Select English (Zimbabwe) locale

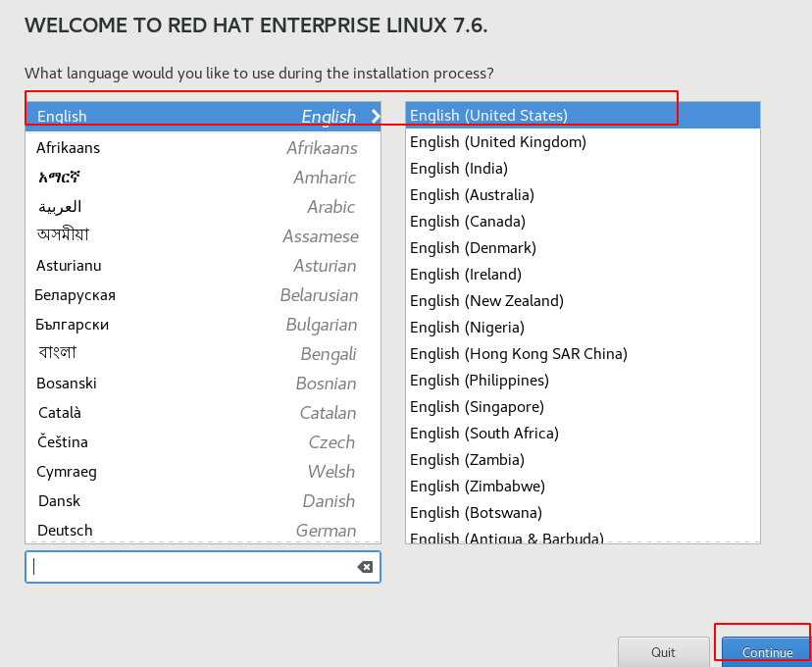coord(584,486)
